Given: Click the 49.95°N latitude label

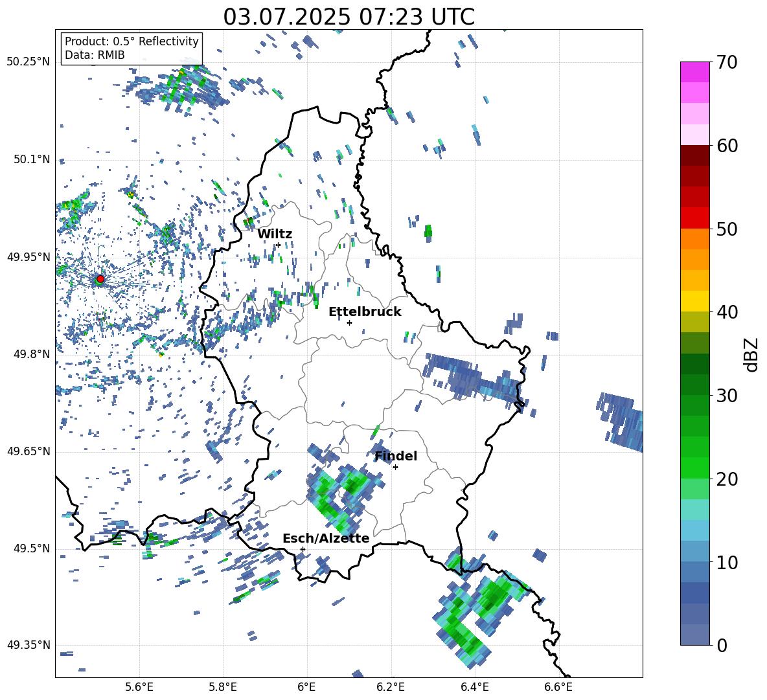Looking at the screenshot, I should pos(28,256).
